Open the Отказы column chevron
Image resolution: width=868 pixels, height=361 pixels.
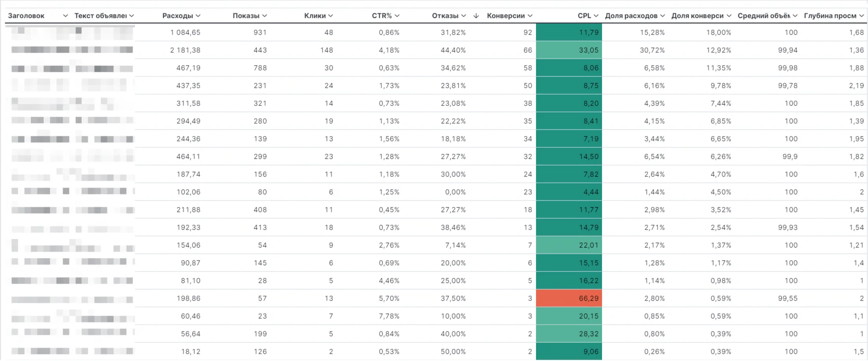pos(464,16)
